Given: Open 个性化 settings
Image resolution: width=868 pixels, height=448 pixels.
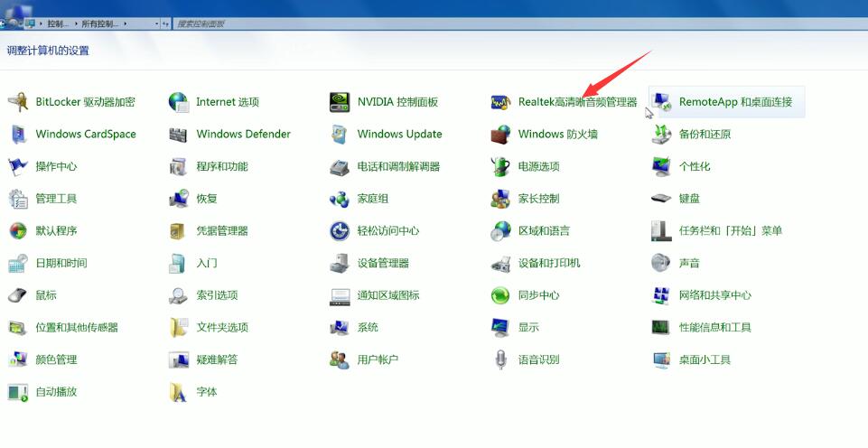Looking at the screenshot, I should 681,166.
